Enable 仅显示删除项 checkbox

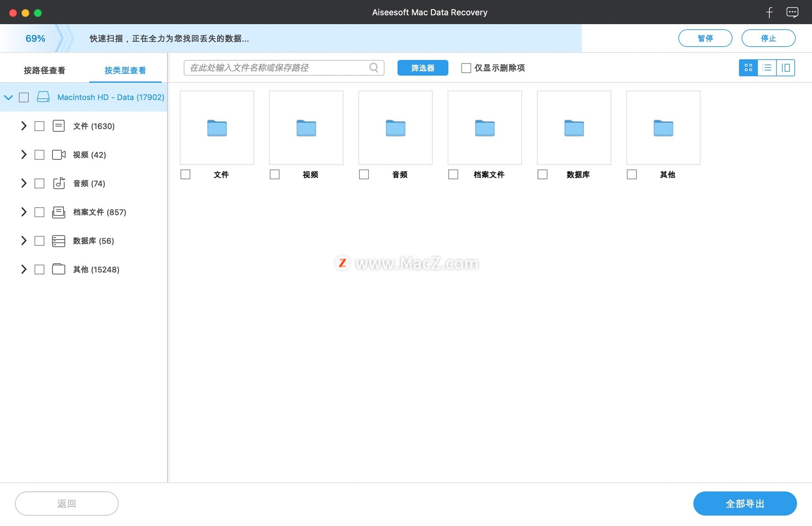click(466, 68)
